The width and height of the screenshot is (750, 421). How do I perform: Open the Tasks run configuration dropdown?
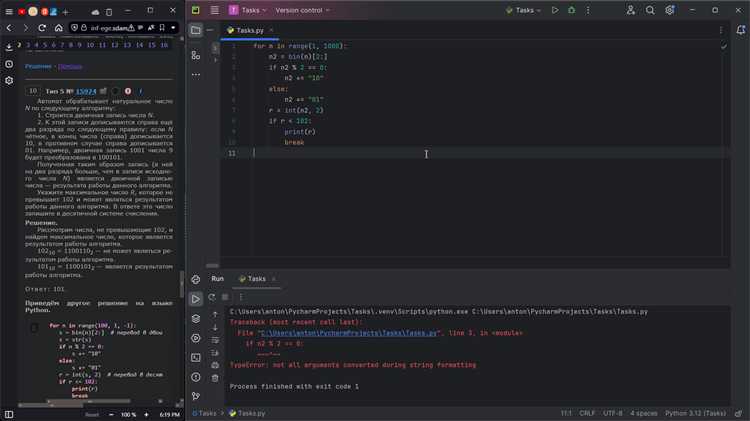tap(525, 10)
